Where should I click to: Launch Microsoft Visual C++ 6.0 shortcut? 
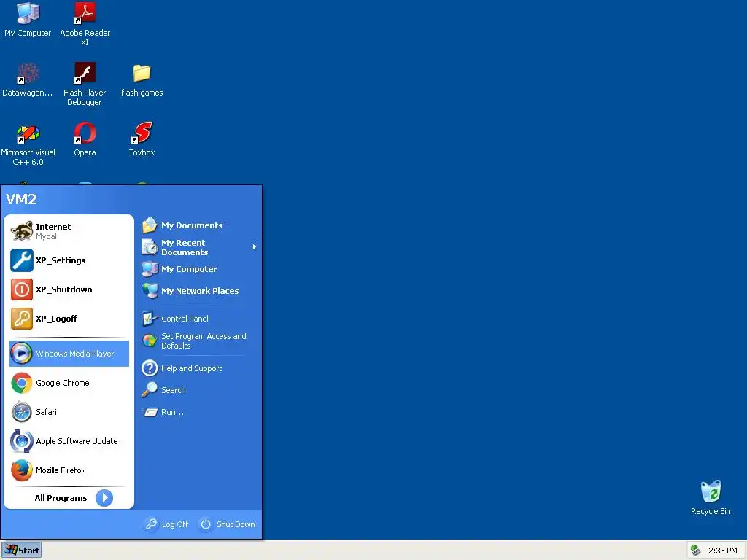pyautogui.click(x=28, y=144)
